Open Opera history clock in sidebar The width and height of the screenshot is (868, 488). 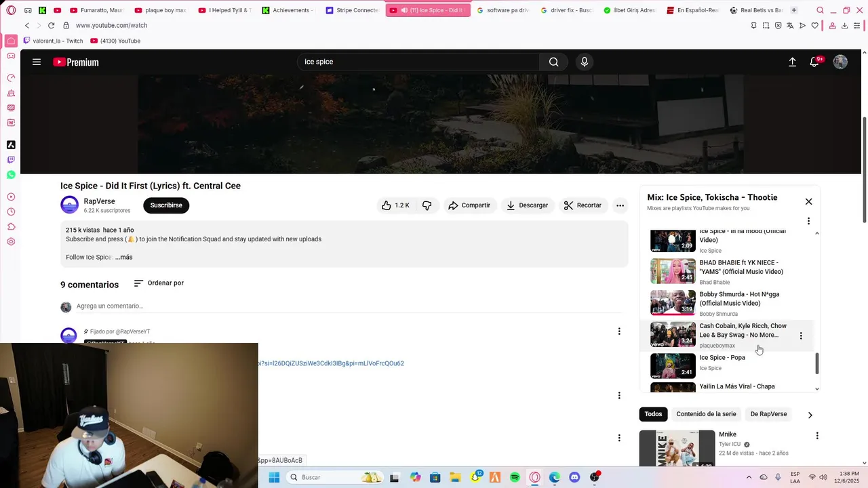pyautogui.click(x=11, y=211)
